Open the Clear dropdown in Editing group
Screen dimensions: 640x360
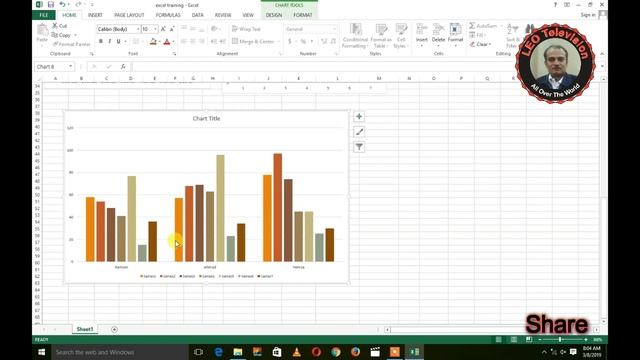tap(490, 44)
